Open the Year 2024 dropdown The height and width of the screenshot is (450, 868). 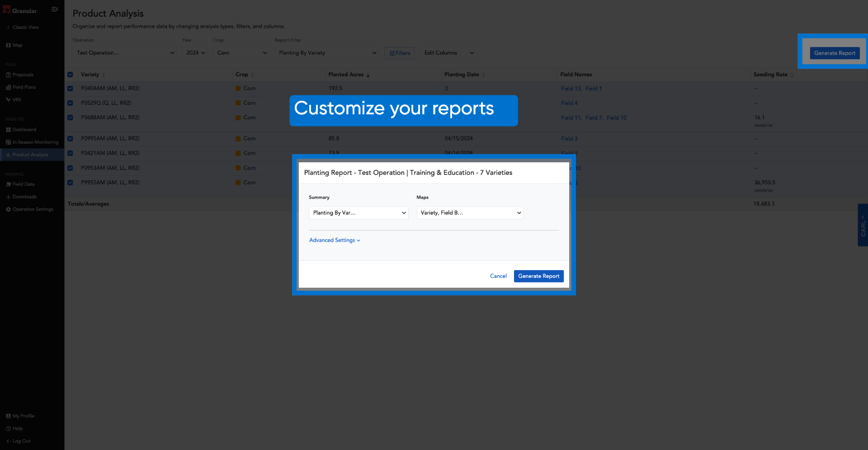(195, 53)
